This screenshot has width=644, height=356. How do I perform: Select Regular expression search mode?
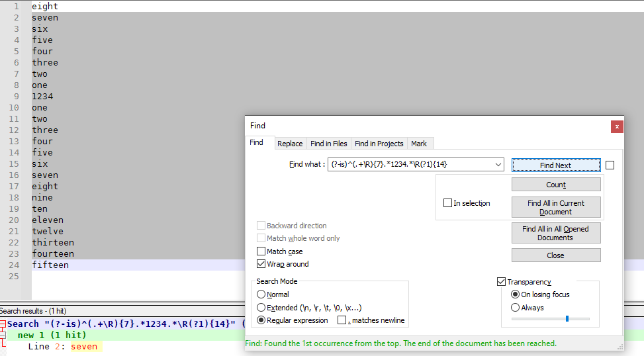click(x=261, y=320)
